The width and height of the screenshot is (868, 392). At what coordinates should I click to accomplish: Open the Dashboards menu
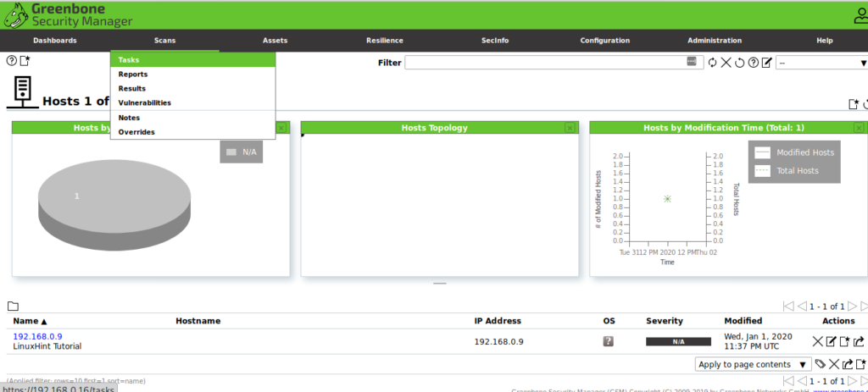pos(55,41)
